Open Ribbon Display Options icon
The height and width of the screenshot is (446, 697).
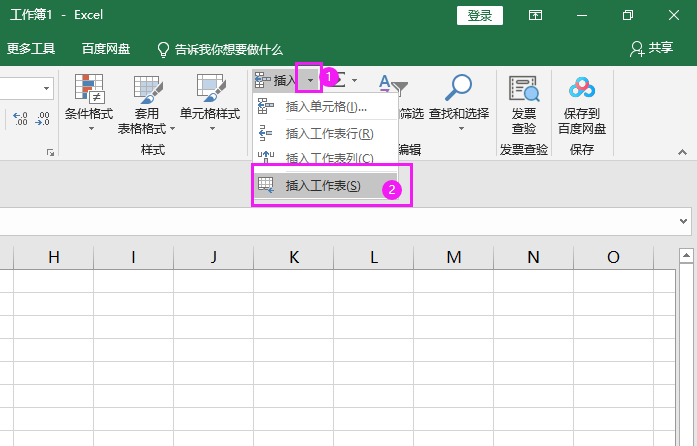(535, 15)
